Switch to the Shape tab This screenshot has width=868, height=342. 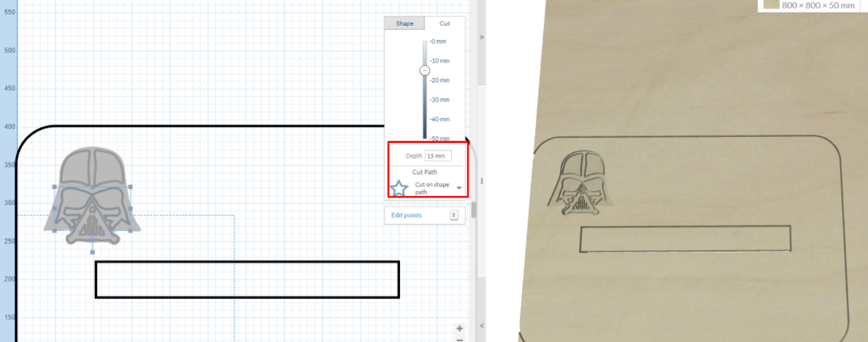(x=404, y=23)
